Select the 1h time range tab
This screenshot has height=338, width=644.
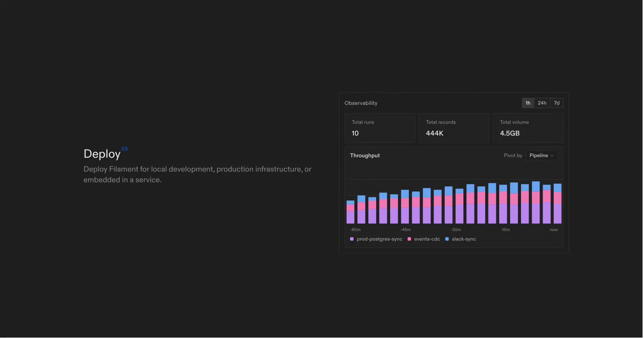528,103
